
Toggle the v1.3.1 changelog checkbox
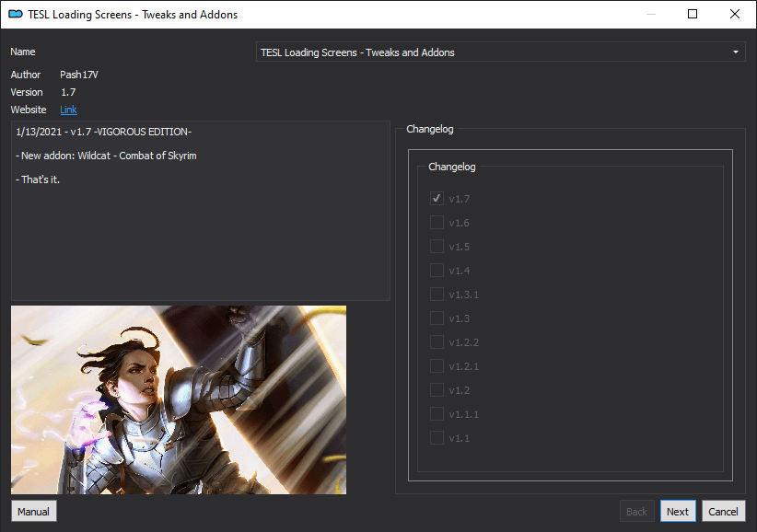(437, 295)
